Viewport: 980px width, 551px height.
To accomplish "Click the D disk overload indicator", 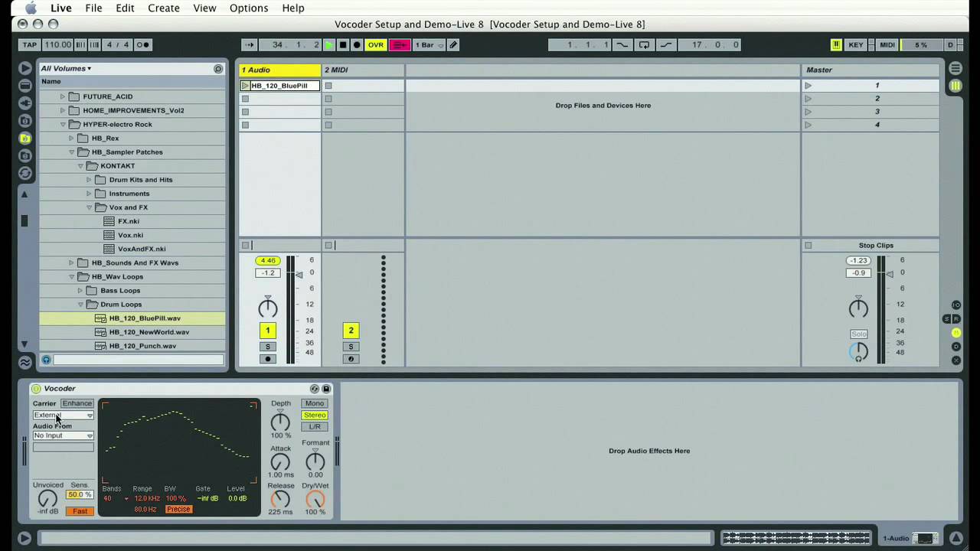I will 950,45.
